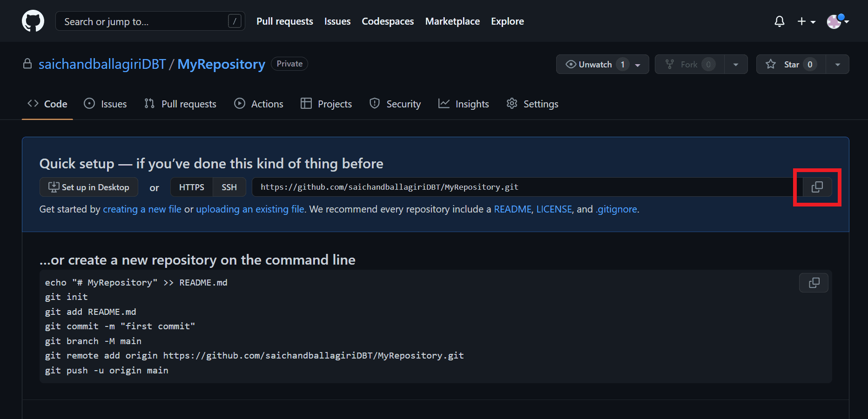Open the Security tab
The height and width of the screenshot is (419, 868).
pos(395,104)
